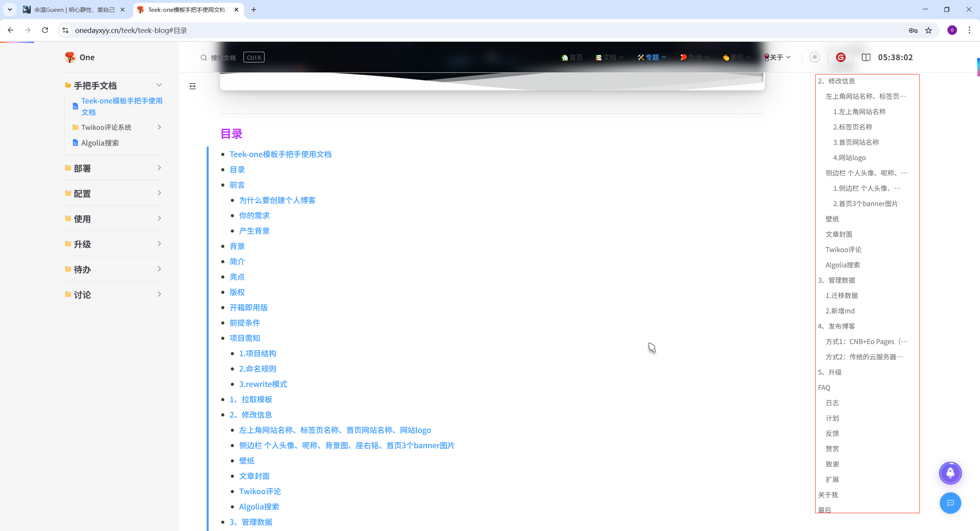
Task: Click the 搜索文档 search box
Action: (224, 57)
